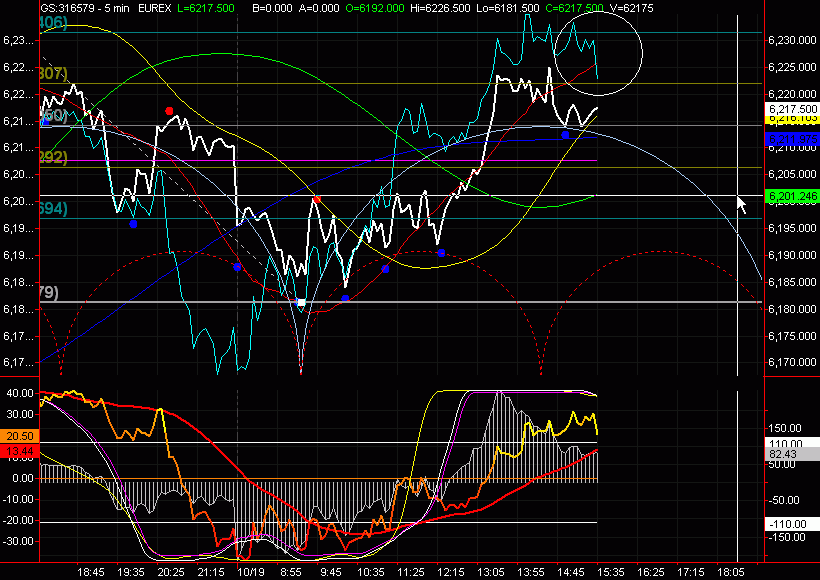Click the white square marker at chart low
820x580 pixels.
[x=301, y=302]
